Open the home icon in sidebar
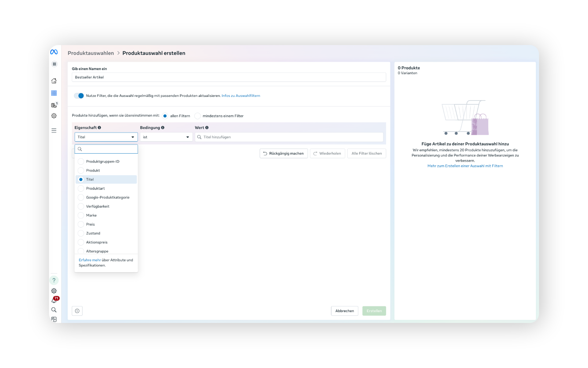Image resolution: width=588 pixels, height=368 pixels. tap(54, 81)
